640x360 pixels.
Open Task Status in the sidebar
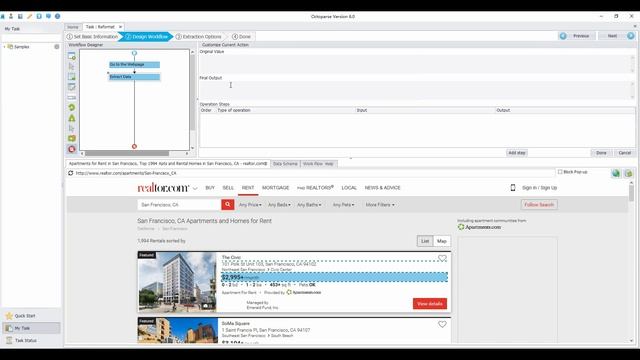tap(25, 340)
